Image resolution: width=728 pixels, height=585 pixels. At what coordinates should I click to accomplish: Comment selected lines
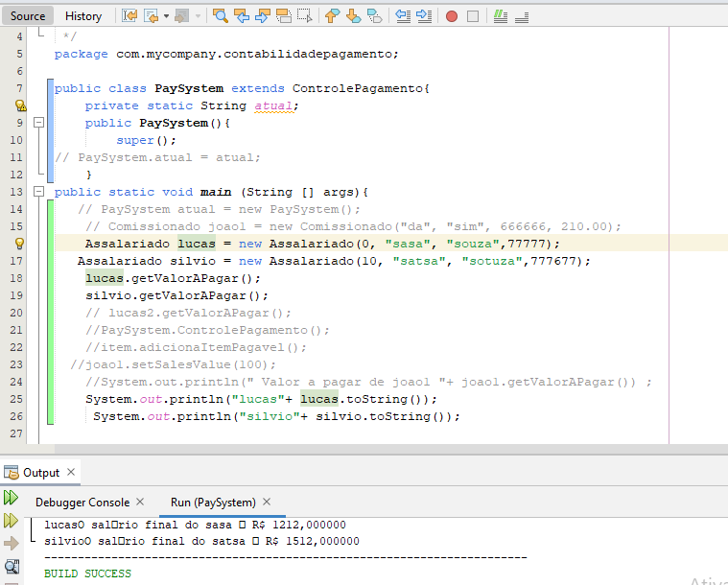tap(500, 16)
